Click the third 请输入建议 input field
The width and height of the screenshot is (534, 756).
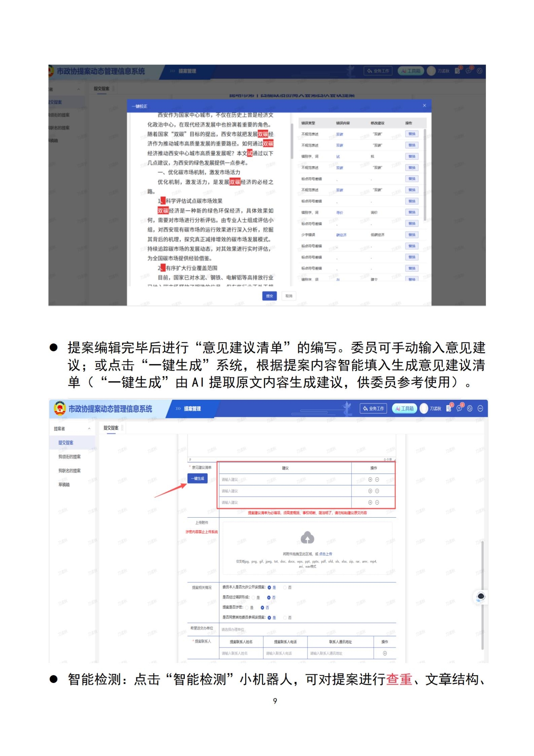click(x=285, y=502)
